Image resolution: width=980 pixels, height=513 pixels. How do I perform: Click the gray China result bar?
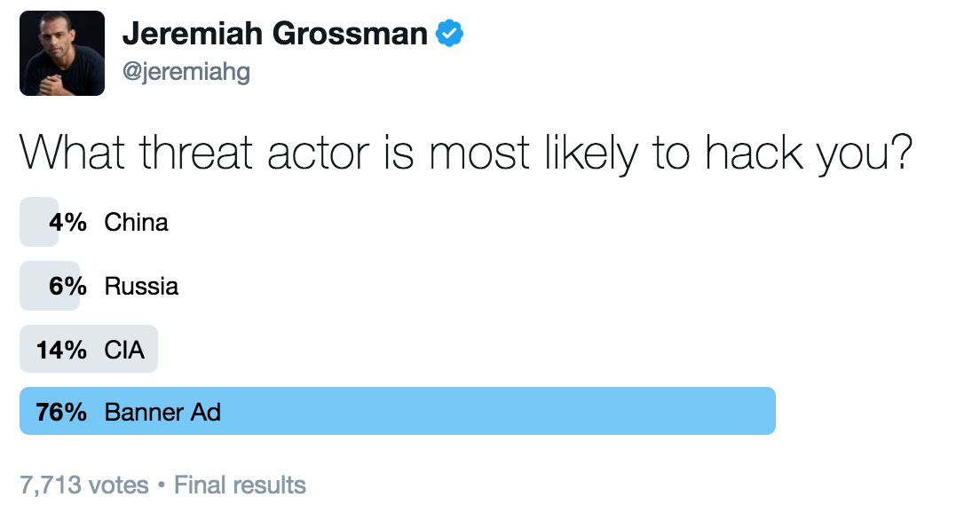[30, 222]
